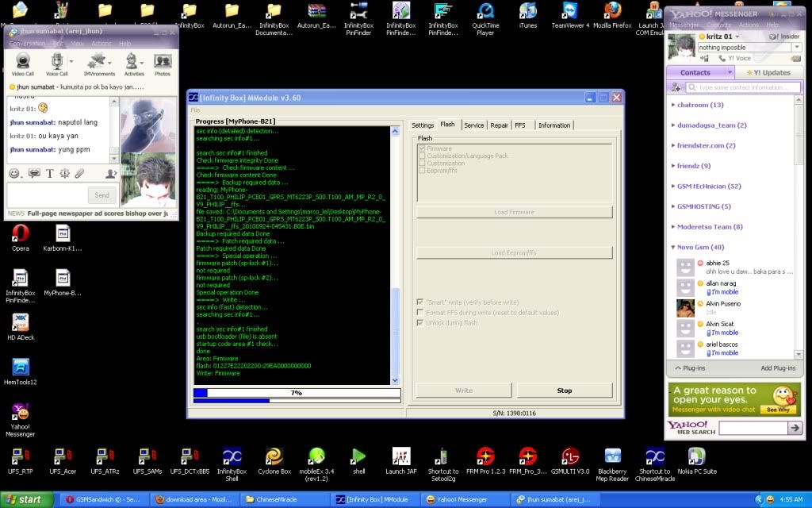Stop the firmware write operation
This screenshot has width=812, height=508.
565,391
